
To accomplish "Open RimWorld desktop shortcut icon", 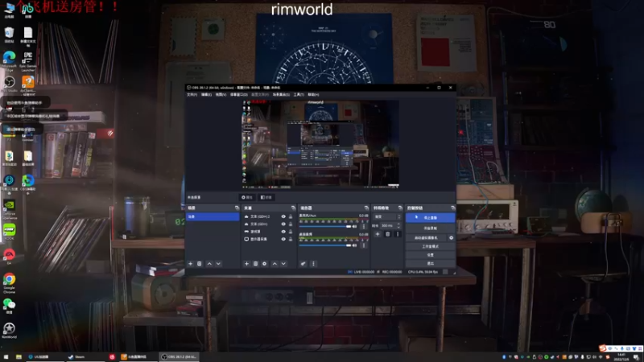I will [x=9, y=331].
